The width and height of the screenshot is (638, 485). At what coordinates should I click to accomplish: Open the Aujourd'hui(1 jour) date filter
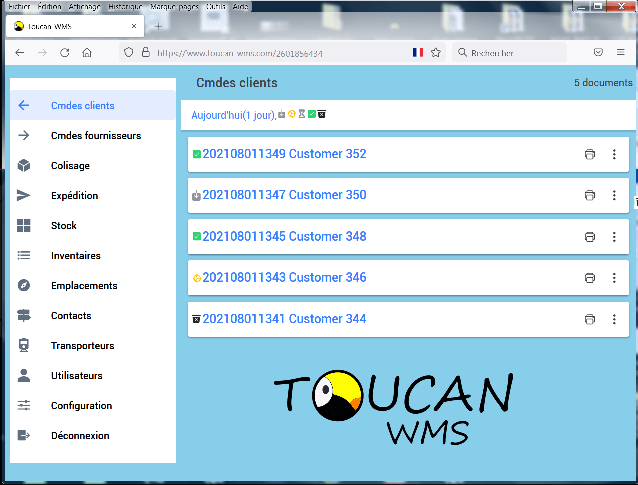(x=234, y=115)
